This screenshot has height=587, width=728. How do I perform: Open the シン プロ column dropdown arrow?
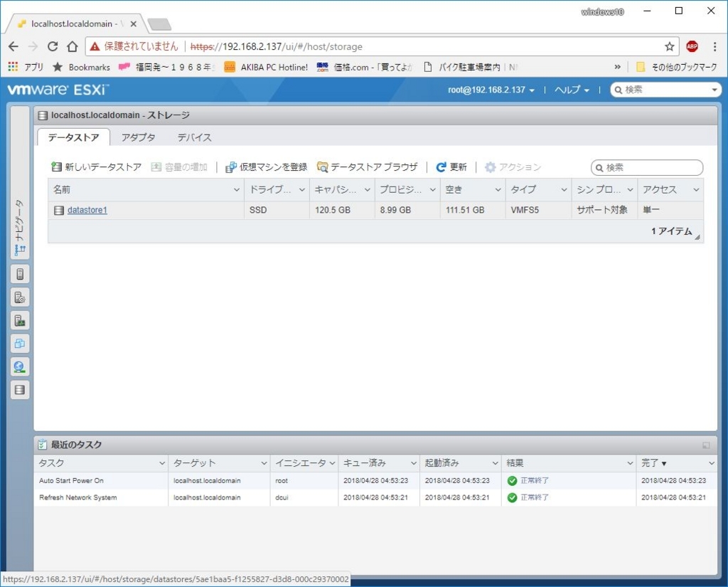tap(630, 190)
